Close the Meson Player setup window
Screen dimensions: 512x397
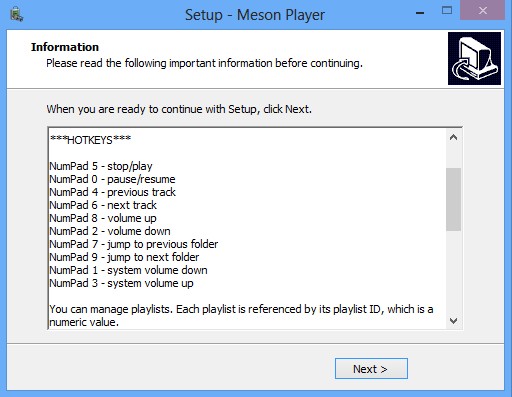(482, 11)
